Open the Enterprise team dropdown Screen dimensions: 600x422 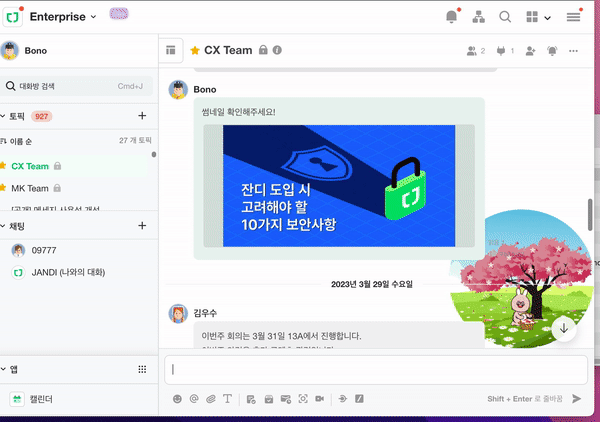click(63, 17)
